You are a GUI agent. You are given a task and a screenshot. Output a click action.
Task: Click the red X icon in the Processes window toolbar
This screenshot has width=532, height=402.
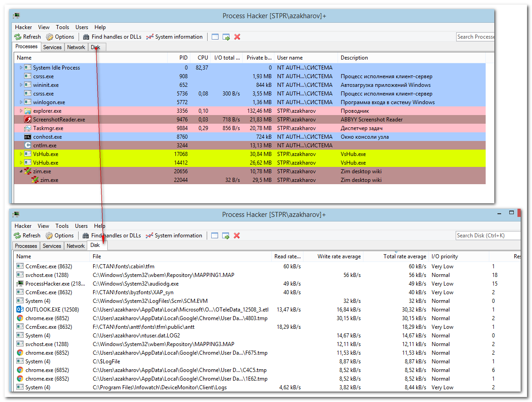237,37
